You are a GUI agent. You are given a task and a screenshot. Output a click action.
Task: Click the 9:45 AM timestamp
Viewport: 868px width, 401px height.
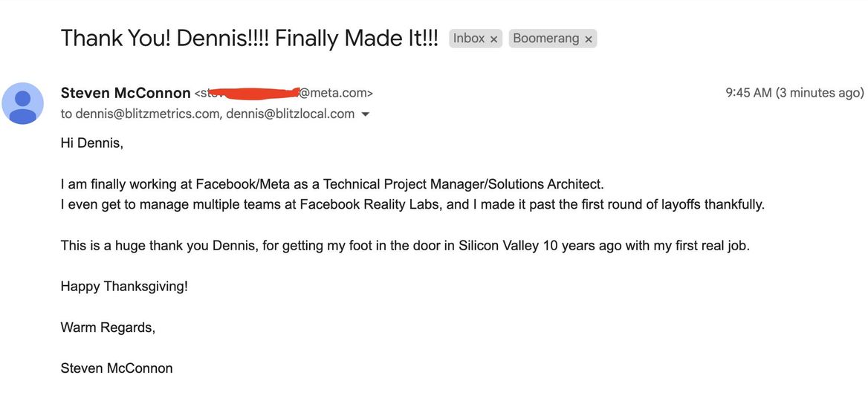748,93
